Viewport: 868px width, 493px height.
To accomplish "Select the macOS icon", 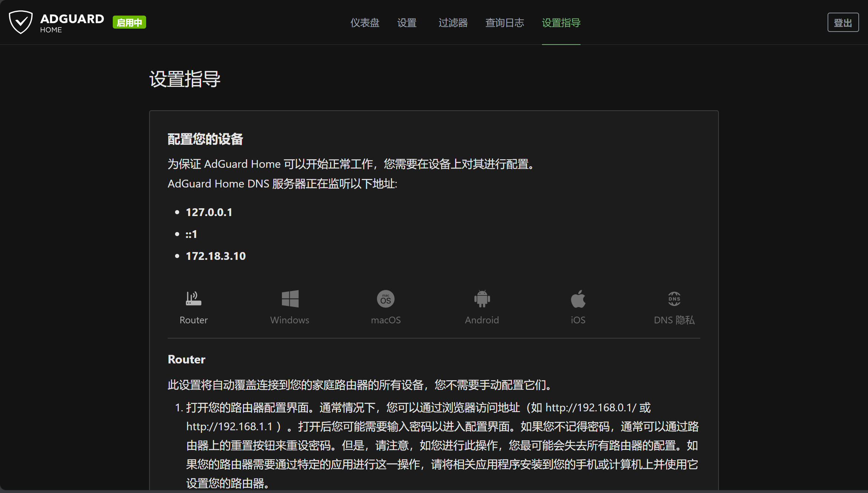I will [x=386, y=299].
